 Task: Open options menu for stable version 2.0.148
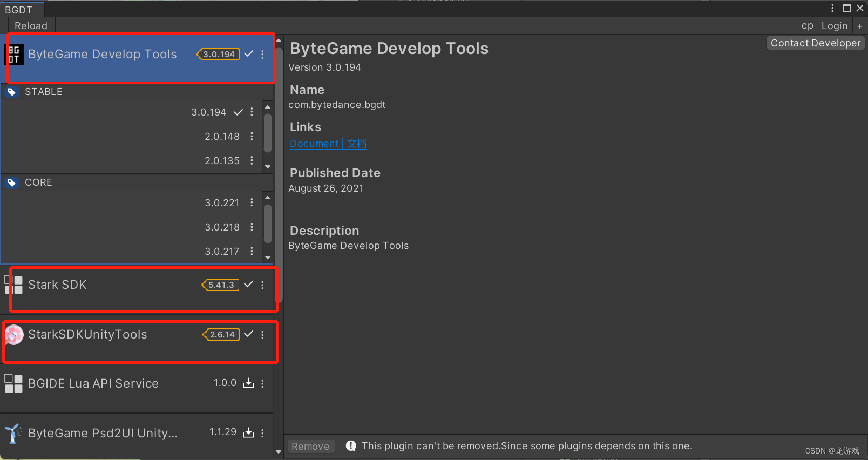pyautogui.click(x=252, y=136)
